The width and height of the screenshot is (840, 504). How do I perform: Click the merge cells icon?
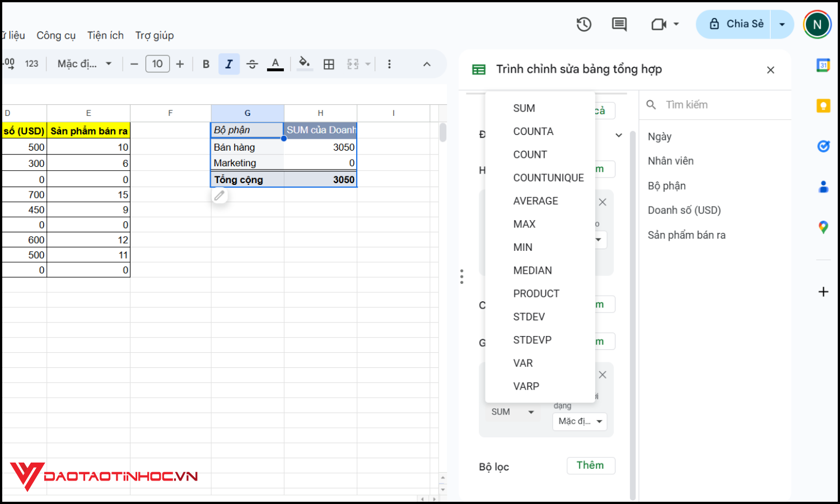(x=353, y=64)
